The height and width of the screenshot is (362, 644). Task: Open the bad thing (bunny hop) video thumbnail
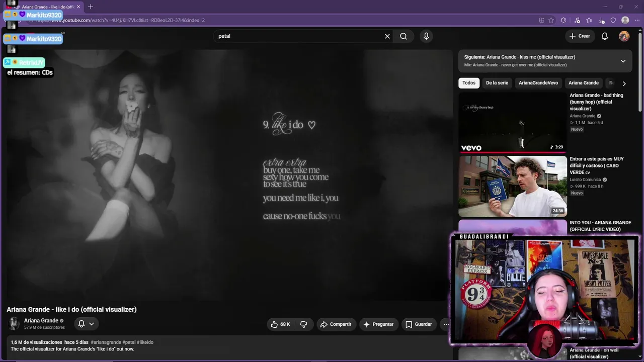click(x=513, y=122)
